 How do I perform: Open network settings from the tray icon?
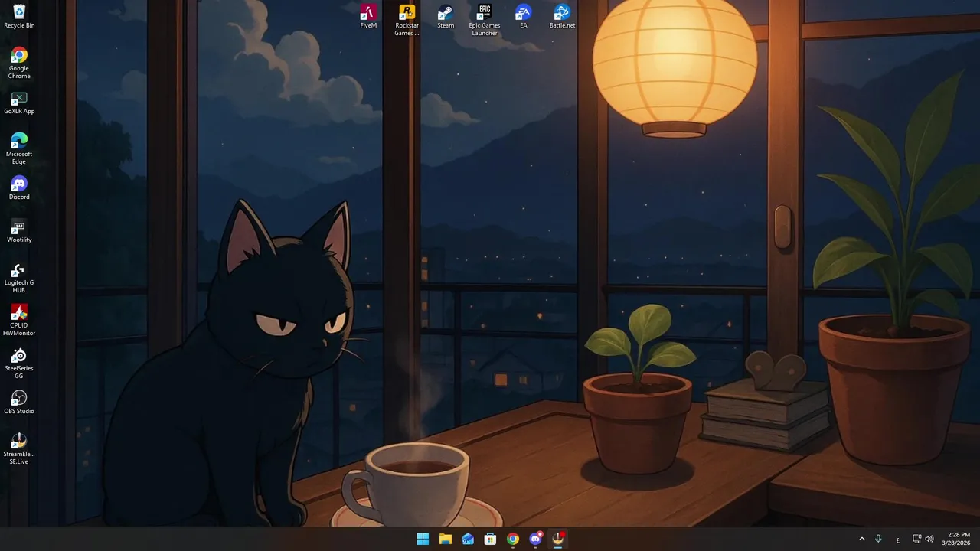tap(917, 539)
